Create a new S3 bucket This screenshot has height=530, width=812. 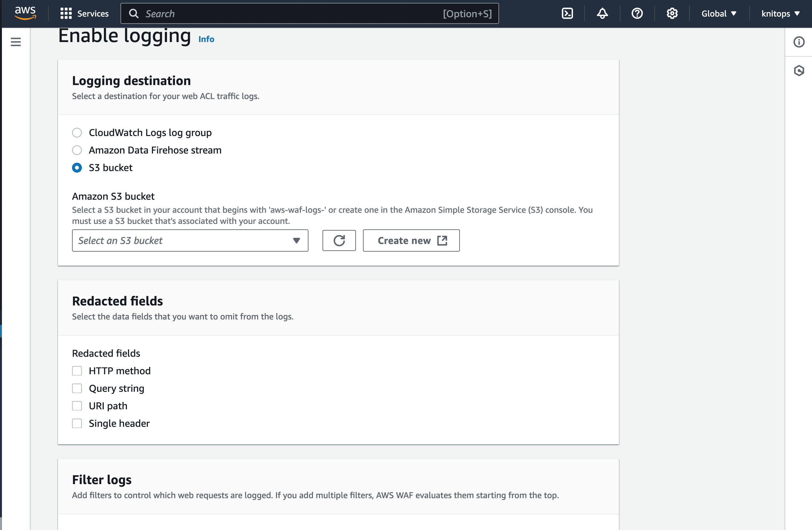click(411, 240)
